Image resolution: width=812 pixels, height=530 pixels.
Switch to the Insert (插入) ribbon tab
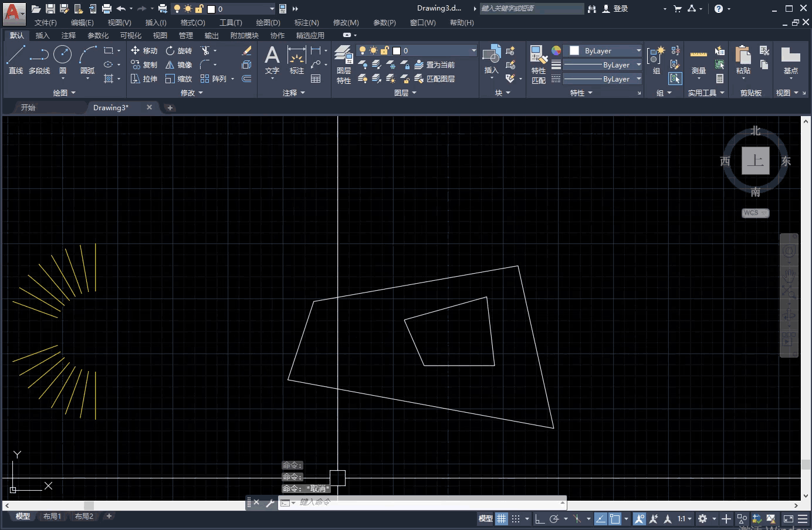coord(42,35)
